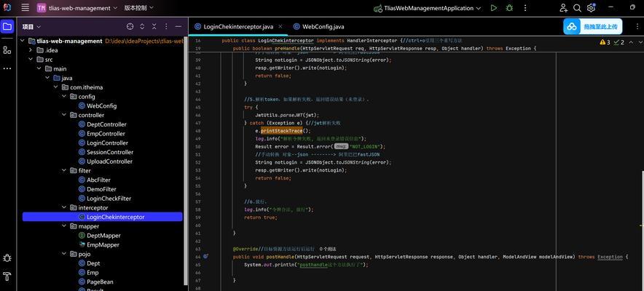644x291 pixels.
Task: Expand all in project panel
Action: [x=142, y=26]
